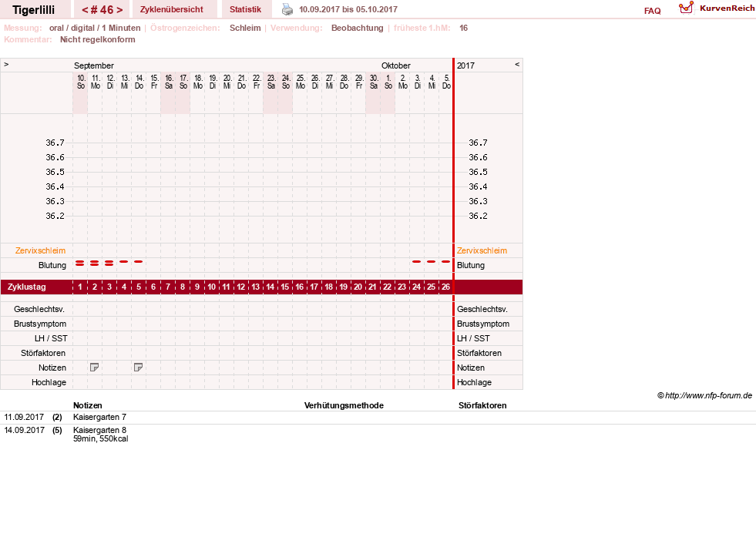Click the right orange Zervixschleim label
756x554 pixels.
(x=482, y=250)
